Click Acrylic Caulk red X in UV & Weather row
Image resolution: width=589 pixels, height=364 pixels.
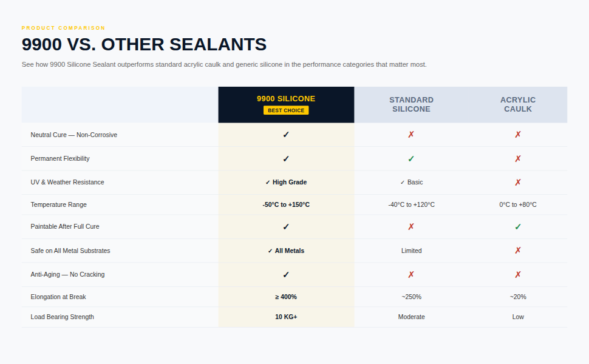click(x=517, y=183)
